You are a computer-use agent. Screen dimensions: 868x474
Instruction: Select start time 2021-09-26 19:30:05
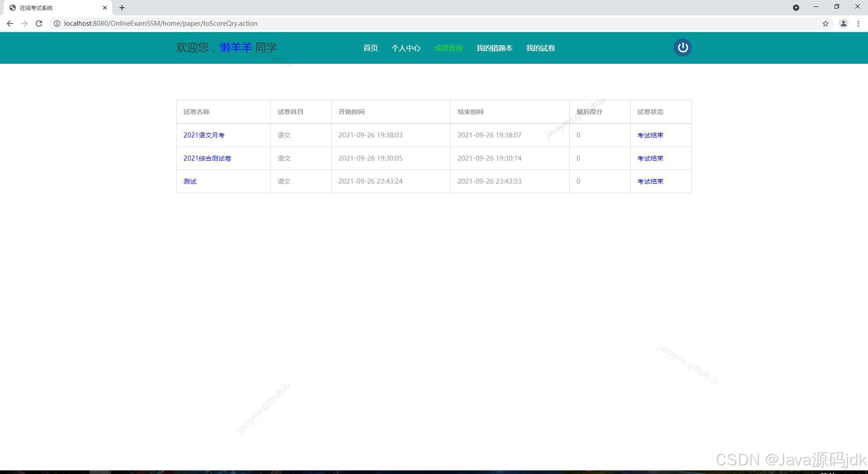pyautogui.click(x=370, y=158)
